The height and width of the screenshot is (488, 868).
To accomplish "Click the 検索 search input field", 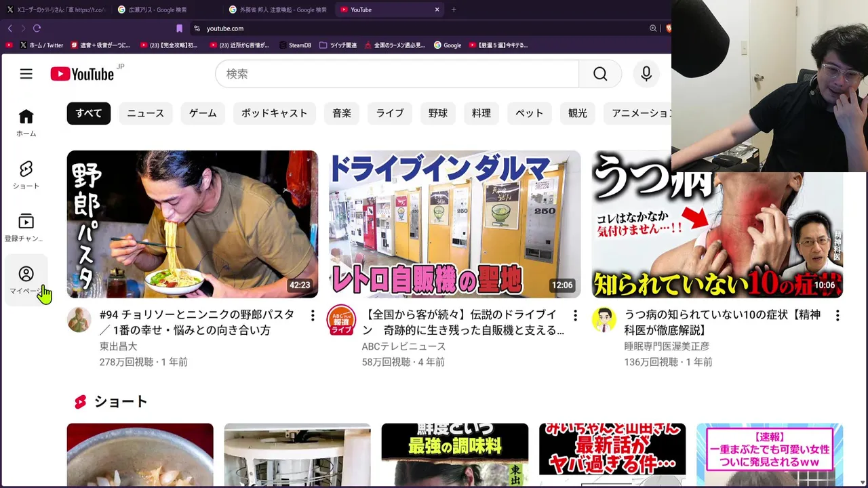I will tap(397, 74).
